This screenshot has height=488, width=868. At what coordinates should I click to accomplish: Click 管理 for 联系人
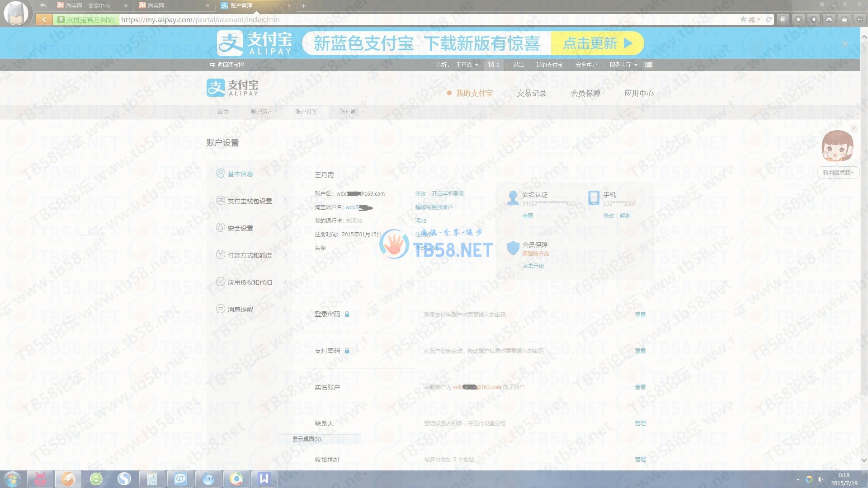(x=640, y=423)
